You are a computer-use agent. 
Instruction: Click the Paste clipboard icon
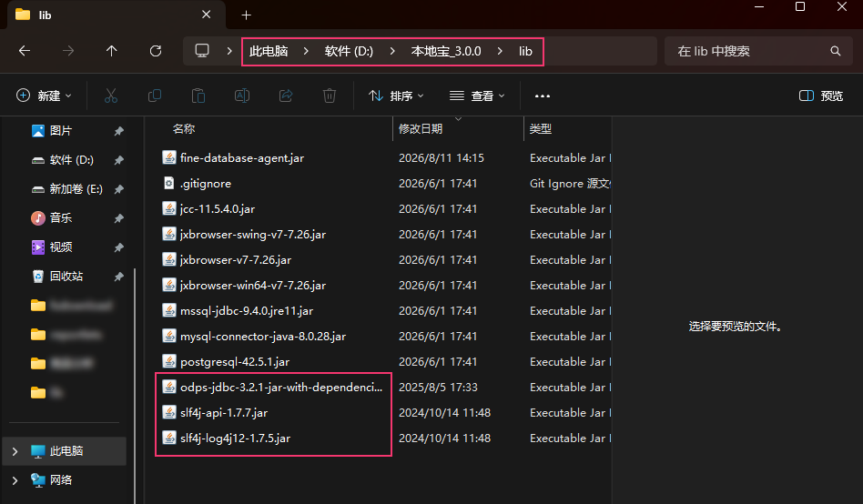[x=198, y=96]
